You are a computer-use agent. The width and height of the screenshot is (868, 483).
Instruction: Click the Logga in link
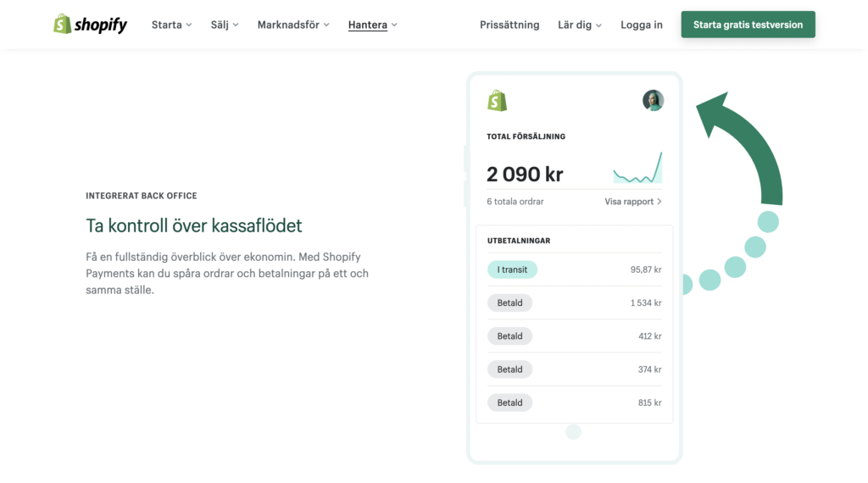641,25
